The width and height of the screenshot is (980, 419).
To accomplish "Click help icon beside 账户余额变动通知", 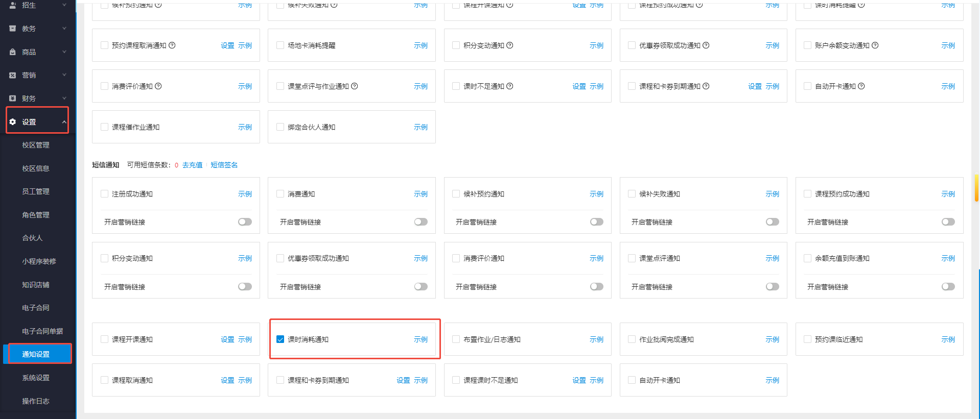I will 875,45.
